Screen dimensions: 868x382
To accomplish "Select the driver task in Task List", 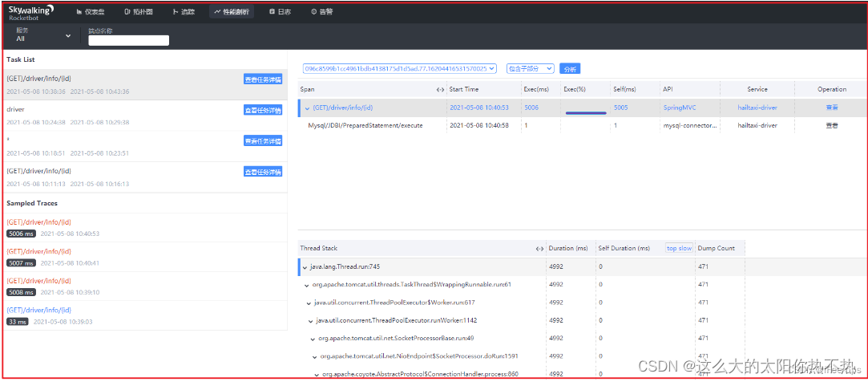I will pos(145,116).
